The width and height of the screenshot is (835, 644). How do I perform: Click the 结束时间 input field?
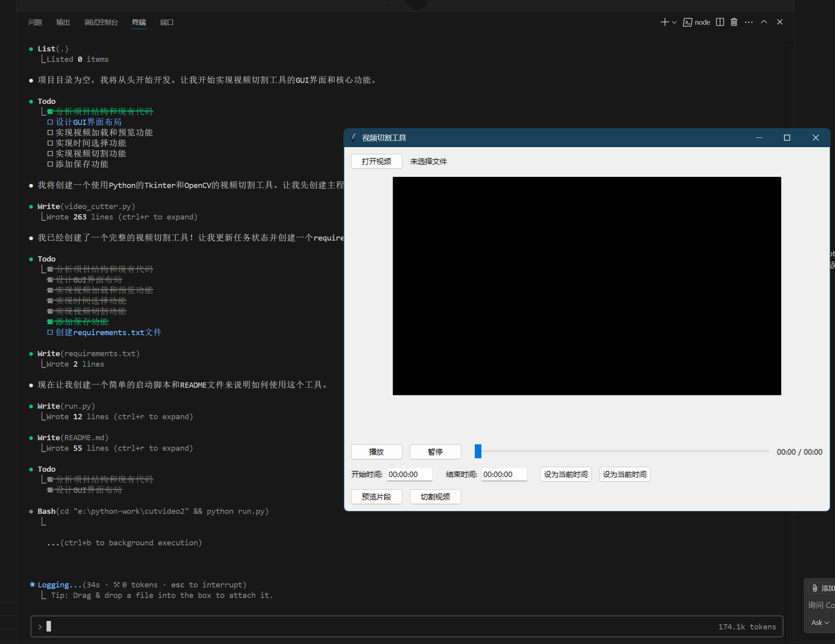(x=504, y=474)
